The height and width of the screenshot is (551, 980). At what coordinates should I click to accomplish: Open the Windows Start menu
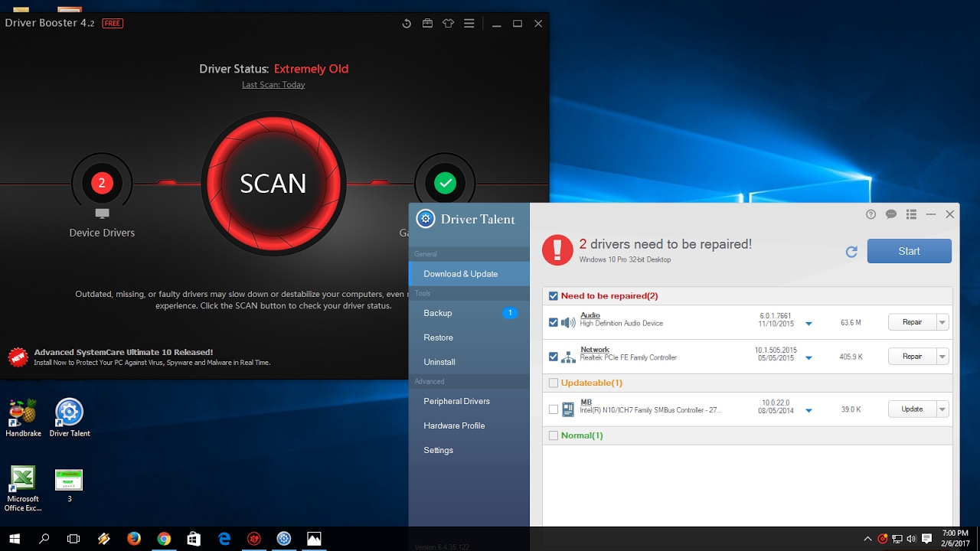click(15, 539)
